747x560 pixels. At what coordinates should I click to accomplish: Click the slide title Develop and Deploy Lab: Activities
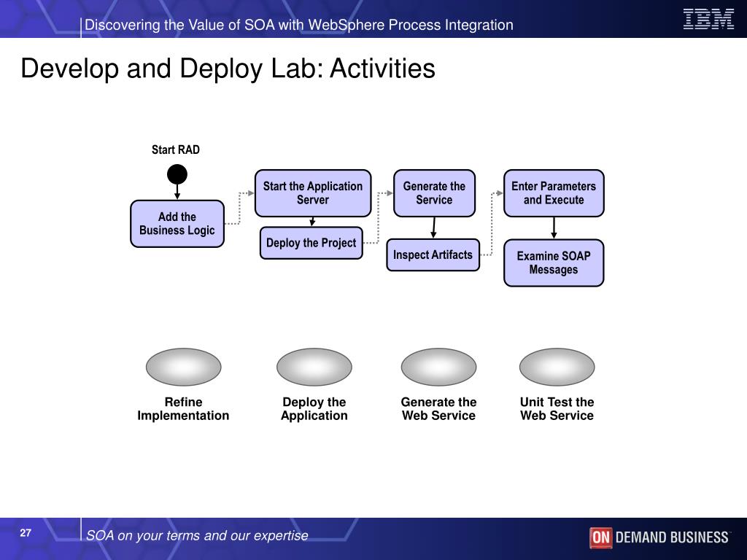228,68
